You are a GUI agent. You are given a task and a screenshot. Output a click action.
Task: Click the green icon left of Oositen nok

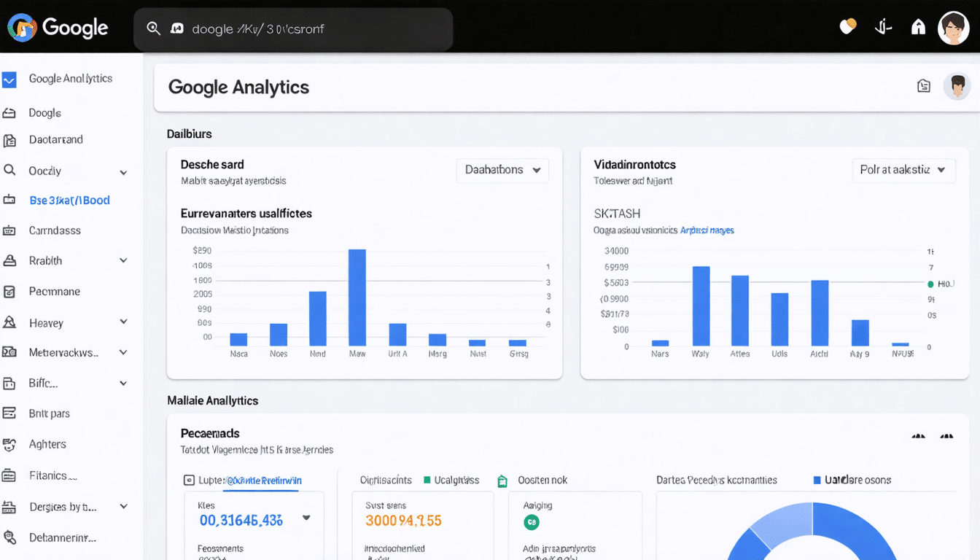pos(502,481)
